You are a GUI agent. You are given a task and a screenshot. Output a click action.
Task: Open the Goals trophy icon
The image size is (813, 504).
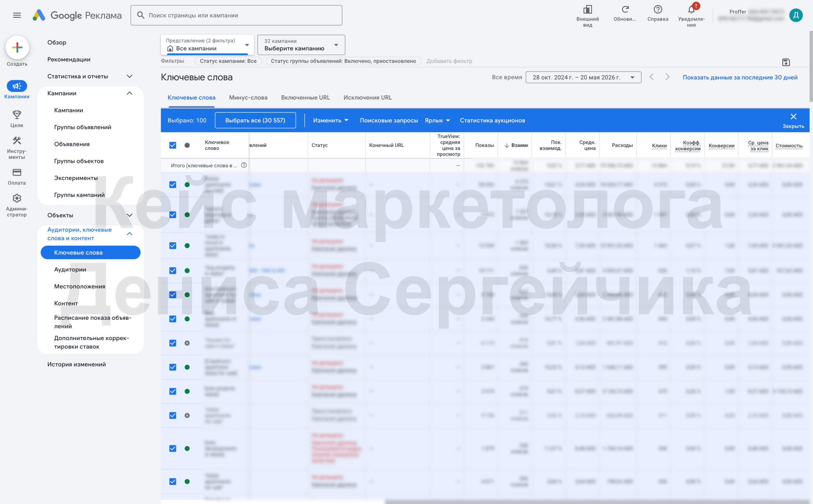[17, 115]
